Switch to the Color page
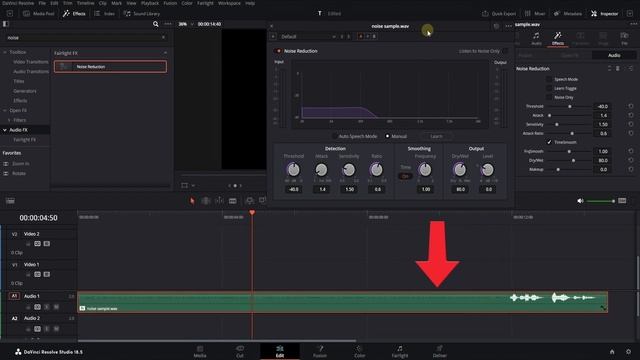The image size is (640, 360). [x=360, y=351]
